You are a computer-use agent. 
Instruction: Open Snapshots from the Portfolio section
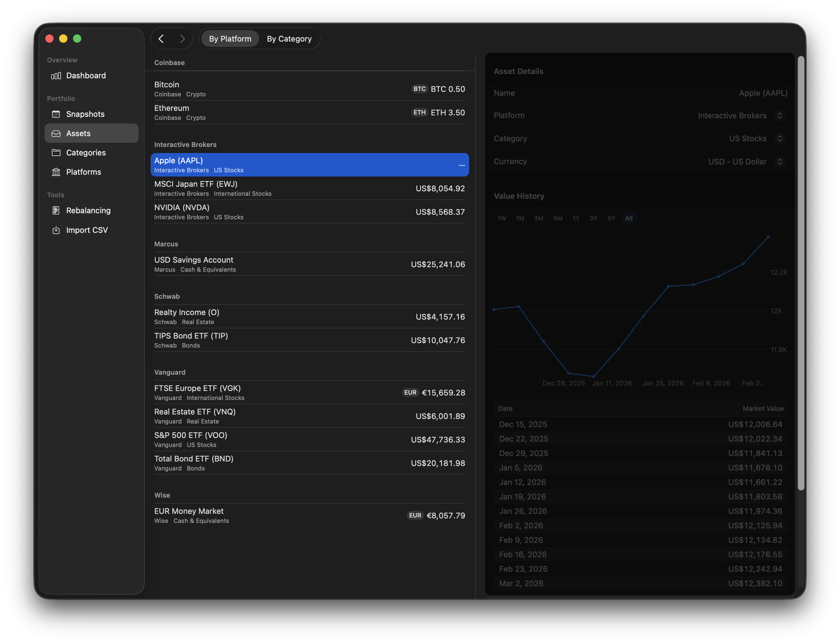click(x=56, y=114)
